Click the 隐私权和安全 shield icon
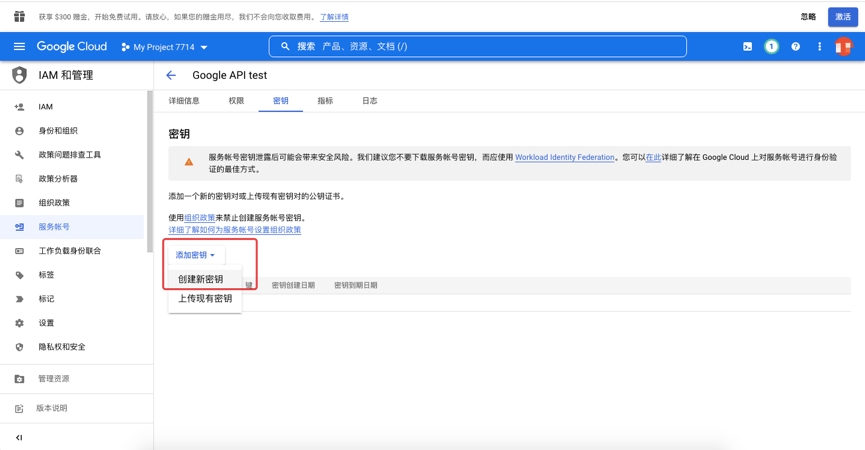This screenshot has height=450, width=865. tap(19, 347)
